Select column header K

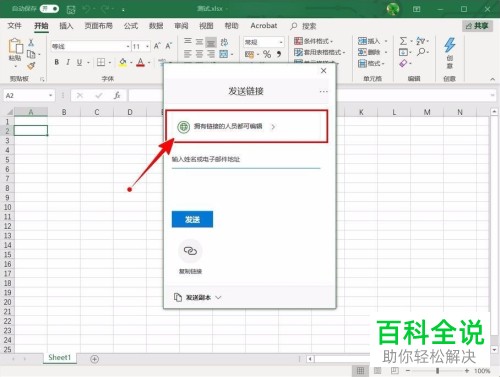[x=361, y=112]
